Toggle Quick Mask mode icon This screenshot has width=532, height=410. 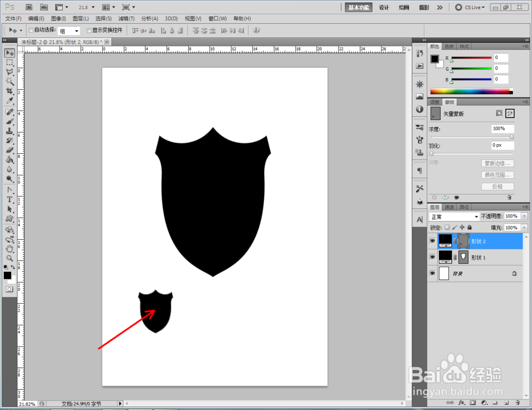pos(9,289)
